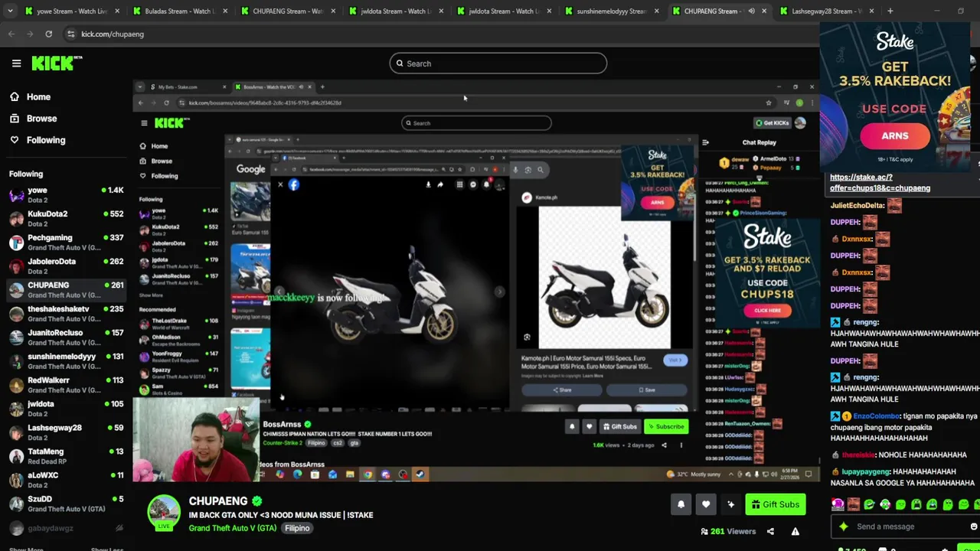Mute the CHUPAENG tab via its speaker icon
The width and height of the screenshot is (980, 551).
pos(751,11)
